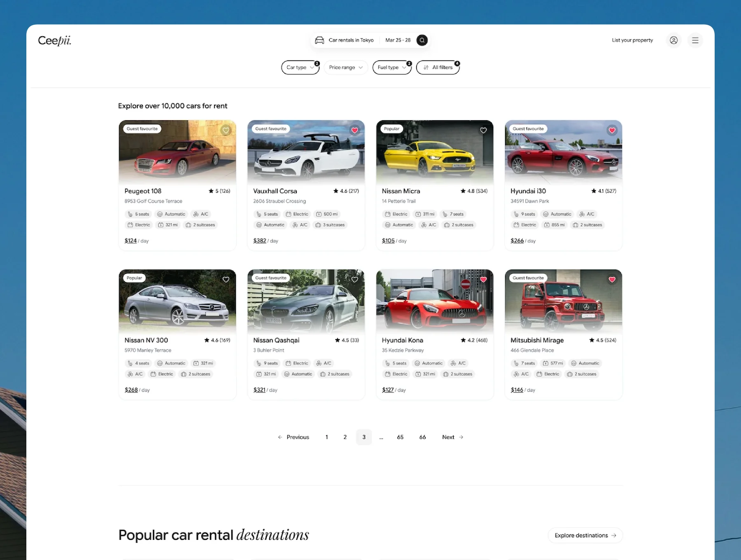Open the Nissan NV 300 car photo

pos(177,301)
